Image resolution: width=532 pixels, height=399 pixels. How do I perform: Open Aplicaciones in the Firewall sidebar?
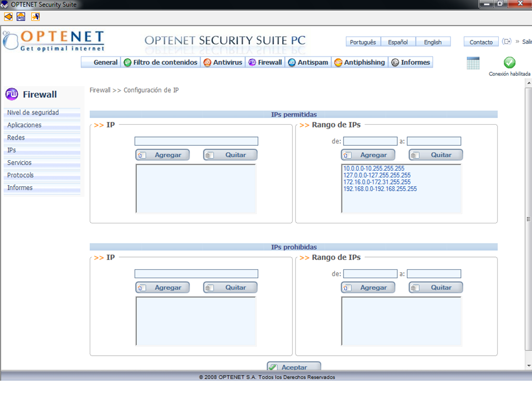pos(24,125)
